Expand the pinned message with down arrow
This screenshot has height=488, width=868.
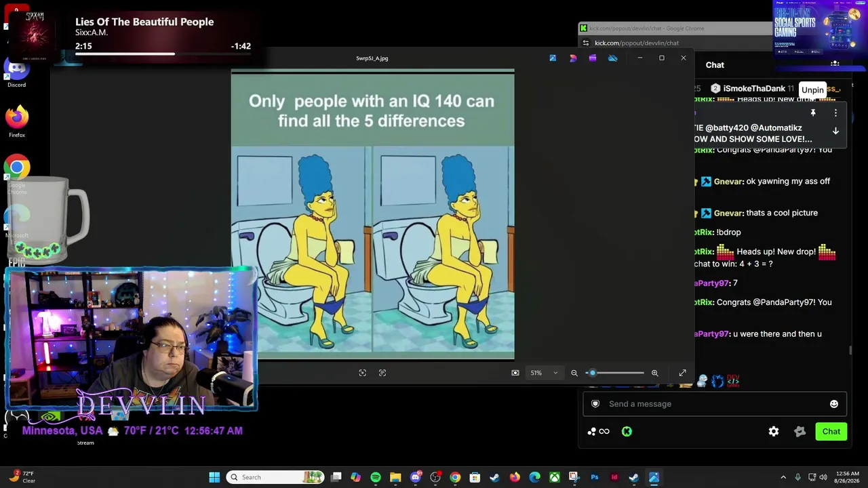click(835, 131)
